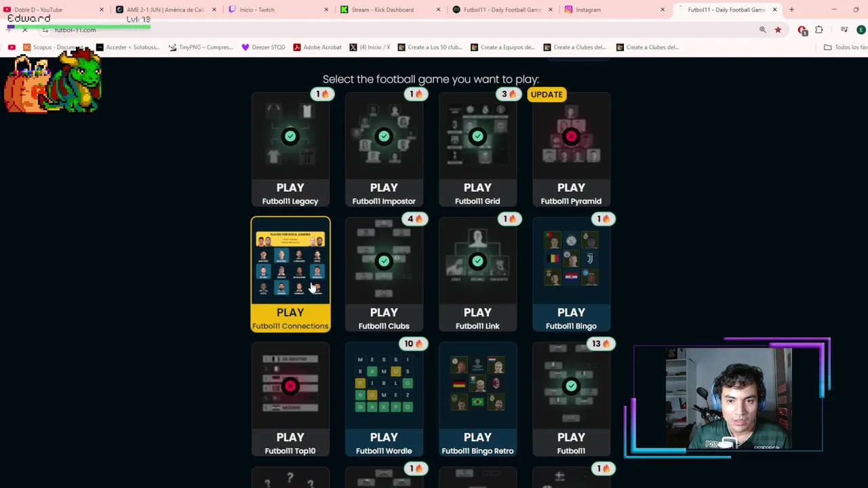
Task: Open the YouTube bookmark icon
Action: [x=12, y=47]
